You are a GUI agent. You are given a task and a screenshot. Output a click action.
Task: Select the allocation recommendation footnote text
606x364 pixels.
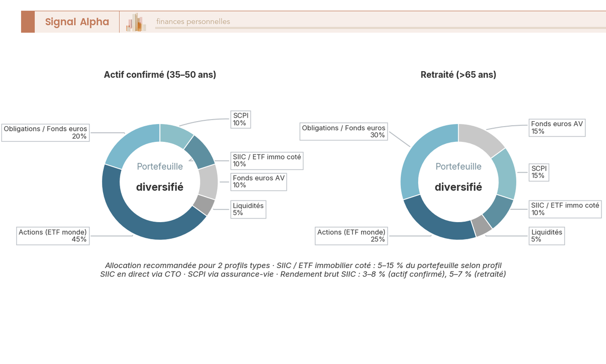pos(303,270)
